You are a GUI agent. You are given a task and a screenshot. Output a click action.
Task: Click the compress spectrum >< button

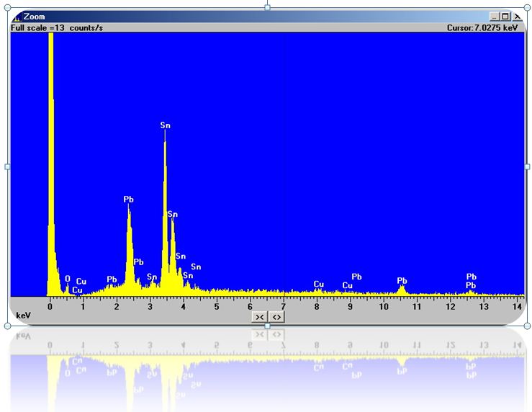pyautogui.click(x=260, y=317)
